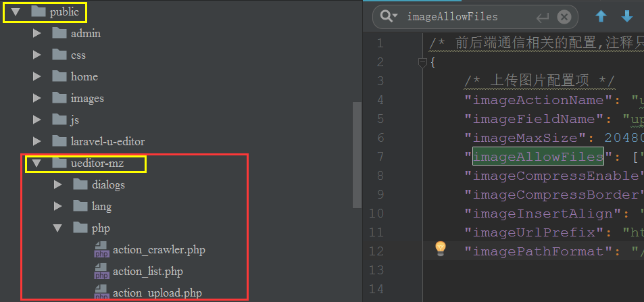
Task: Click the yellow lightbulb intention icon
Action: (x=441, y=249)
